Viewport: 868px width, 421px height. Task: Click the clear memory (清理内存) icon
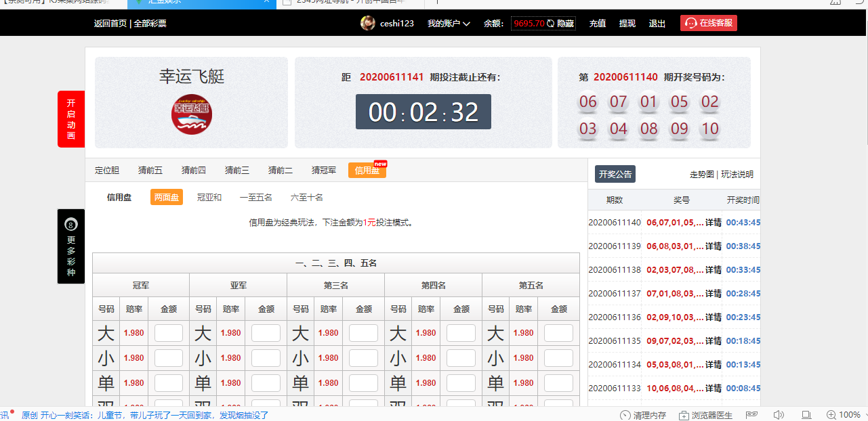(x=625, y=415)
